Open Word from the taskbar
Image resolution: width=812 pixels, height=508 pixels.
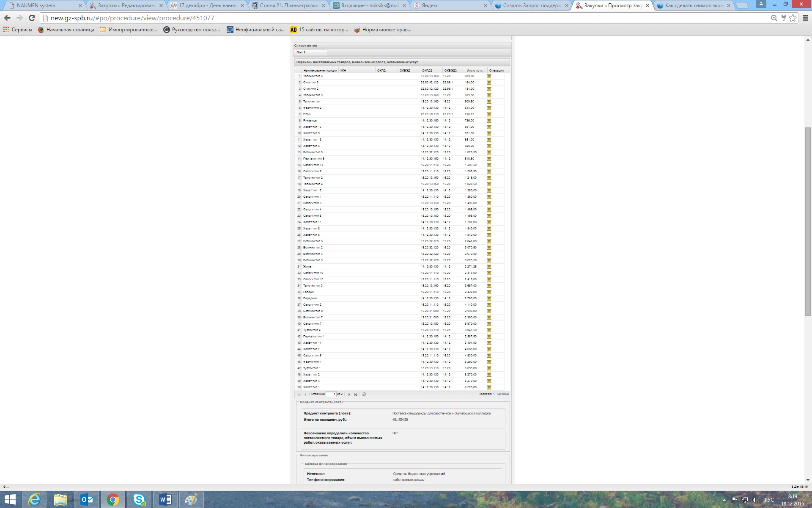click(165, 500)
